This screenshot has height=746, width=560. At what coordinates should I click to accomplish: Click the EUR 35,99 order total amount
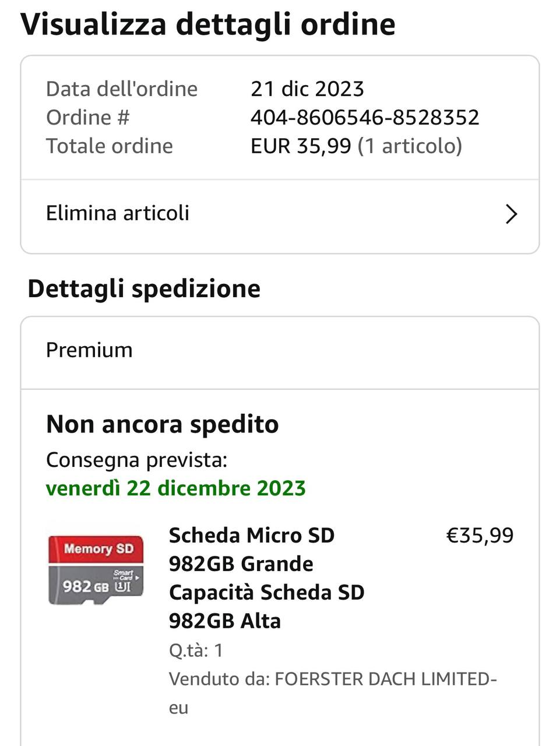301,146
